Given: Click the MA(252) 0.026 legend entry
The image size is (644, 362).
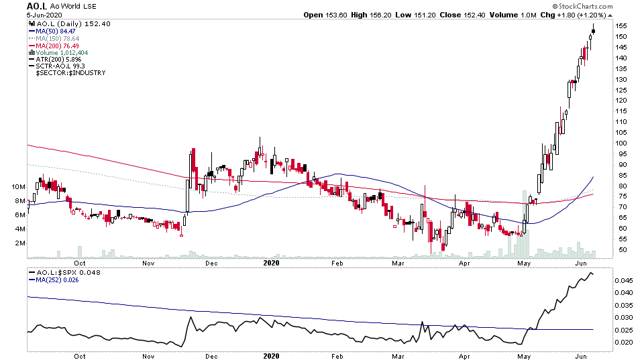Looking at the screenshot, I should [x=54, y=280].
